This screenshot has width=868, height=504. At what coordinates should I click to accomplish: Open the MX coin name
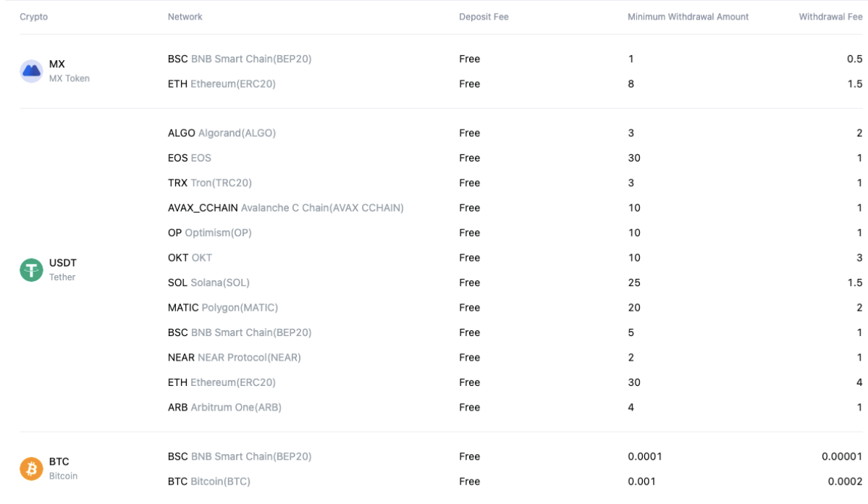point(57,64)
